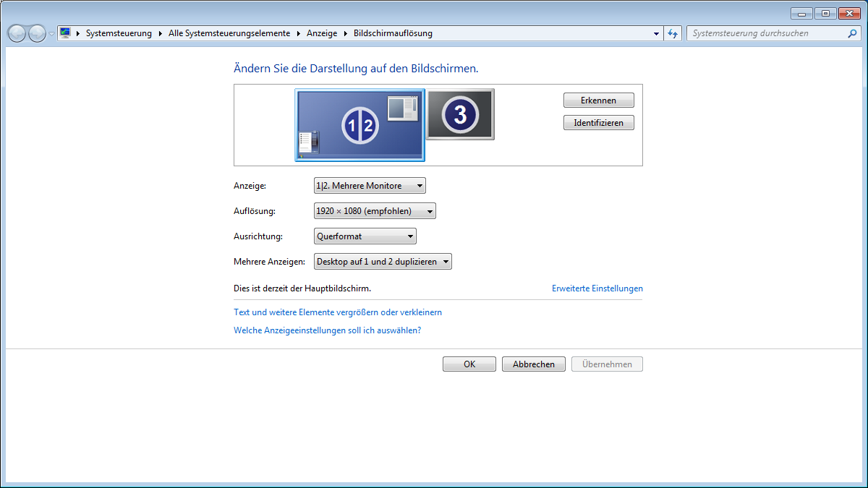Open the Anzeige dropdown

[x=370, y=186]
